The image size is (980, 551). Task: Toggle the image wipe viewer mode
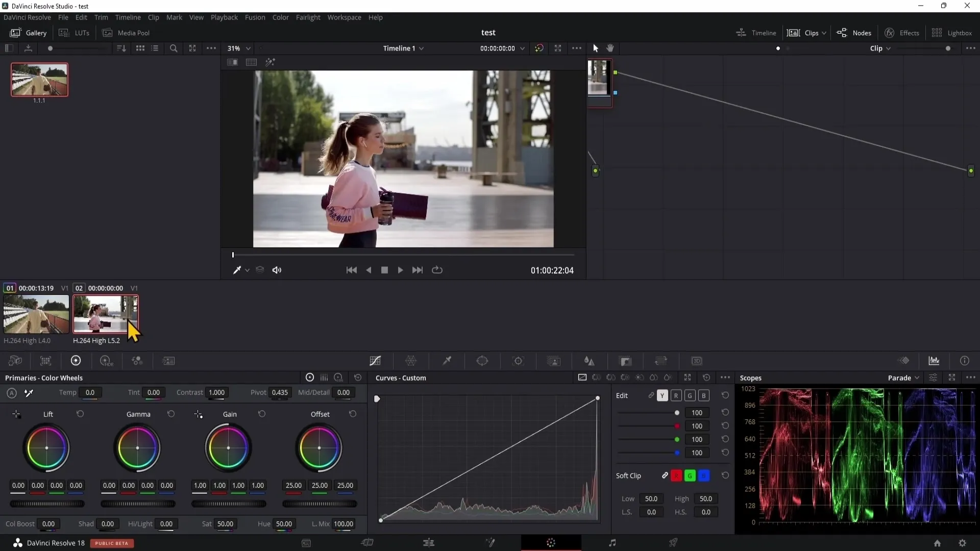(x=232, y=62)
